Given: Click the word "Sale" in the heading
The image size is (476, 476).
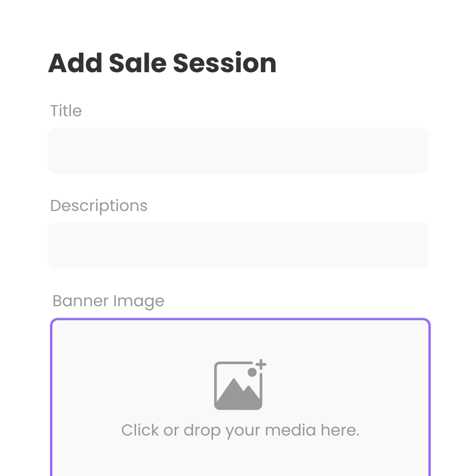Looking at the screenshot, I should pos(138,63).
